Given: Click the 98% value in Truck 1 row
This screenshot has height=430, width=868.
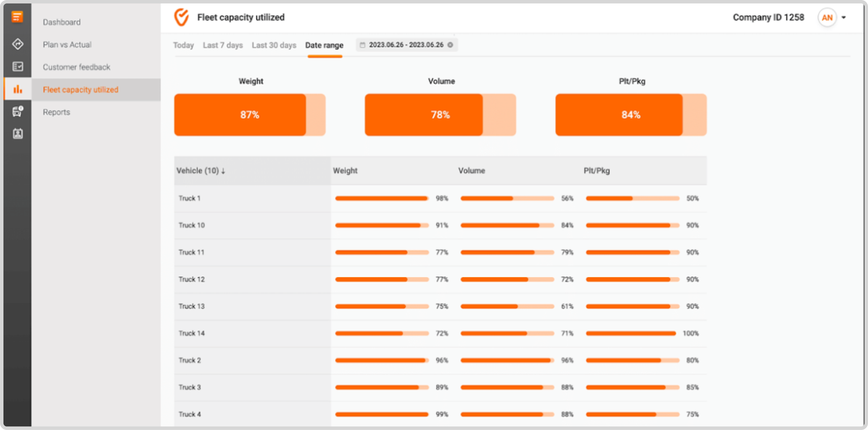Looking at the screenshot, I should tap(442, 199).
